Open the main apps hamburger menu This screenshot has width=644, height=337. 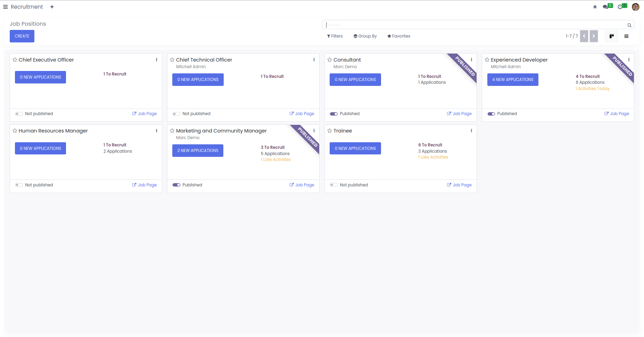coord(5,7)
